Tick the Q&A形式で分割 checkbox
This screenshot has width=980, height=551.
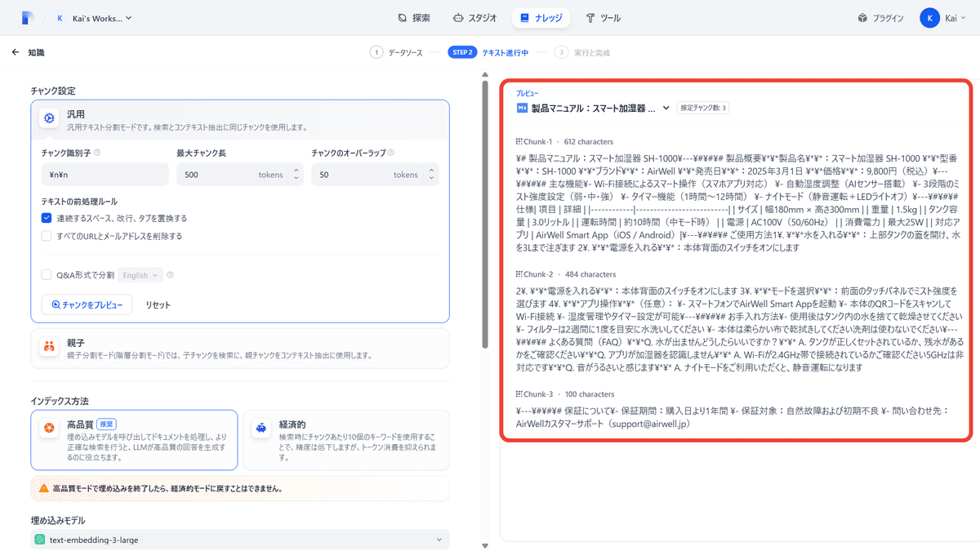pos(47,275)
